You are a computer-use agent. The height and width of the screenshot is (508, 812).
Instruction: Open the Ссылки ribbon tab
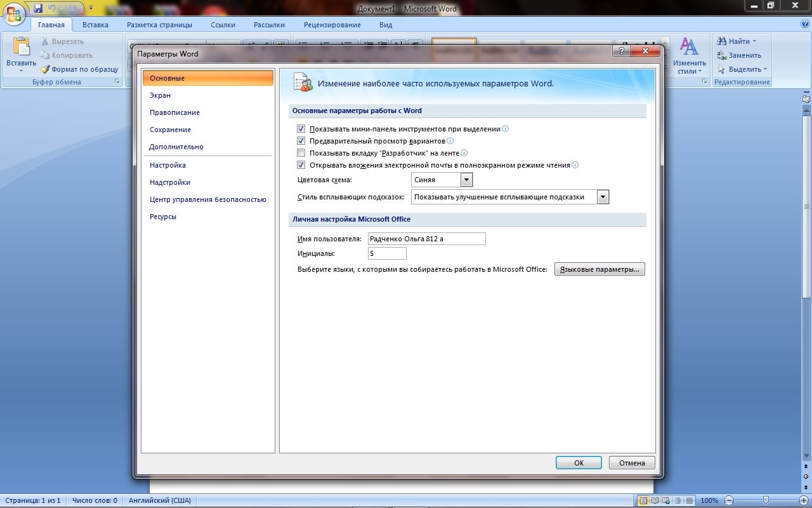223,25
